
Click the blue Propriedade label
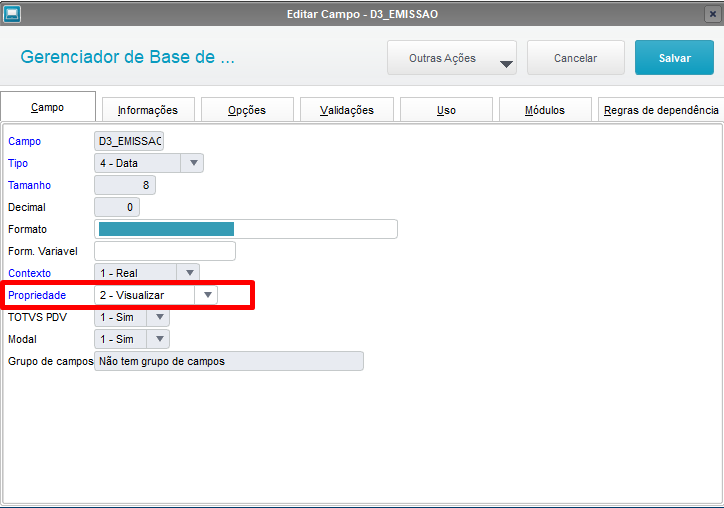[x=37, y=295]
